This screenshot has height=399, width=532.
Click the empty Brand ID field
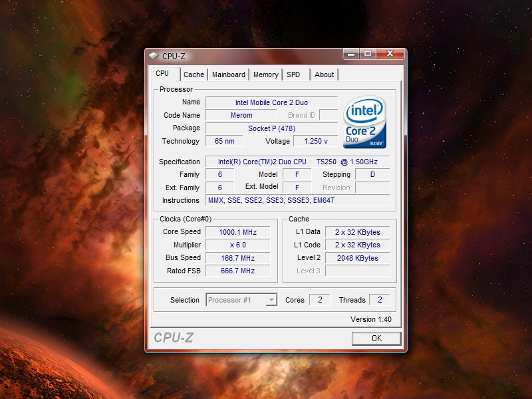click(329, 115)
